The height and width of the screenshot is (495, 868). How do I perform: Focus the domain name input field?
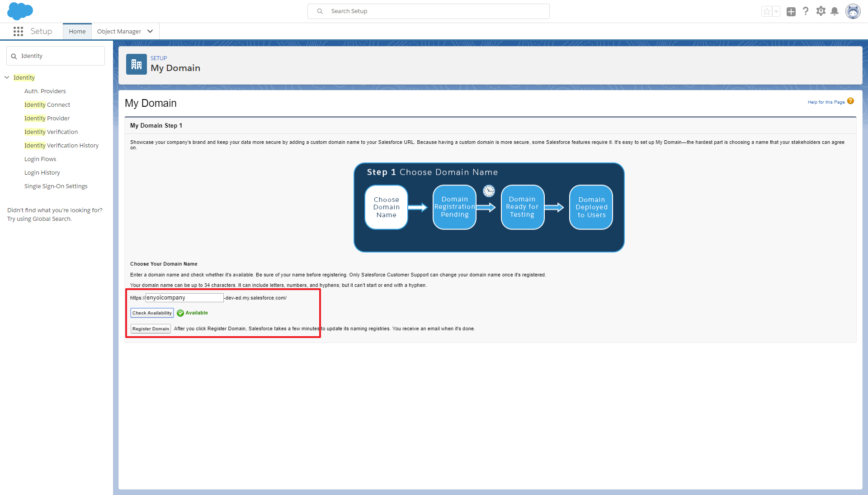tap(184, 298)
